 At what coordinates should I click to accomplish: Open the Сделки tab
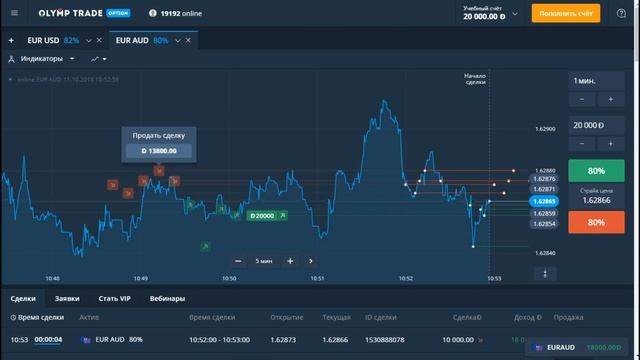click(23, 298)
